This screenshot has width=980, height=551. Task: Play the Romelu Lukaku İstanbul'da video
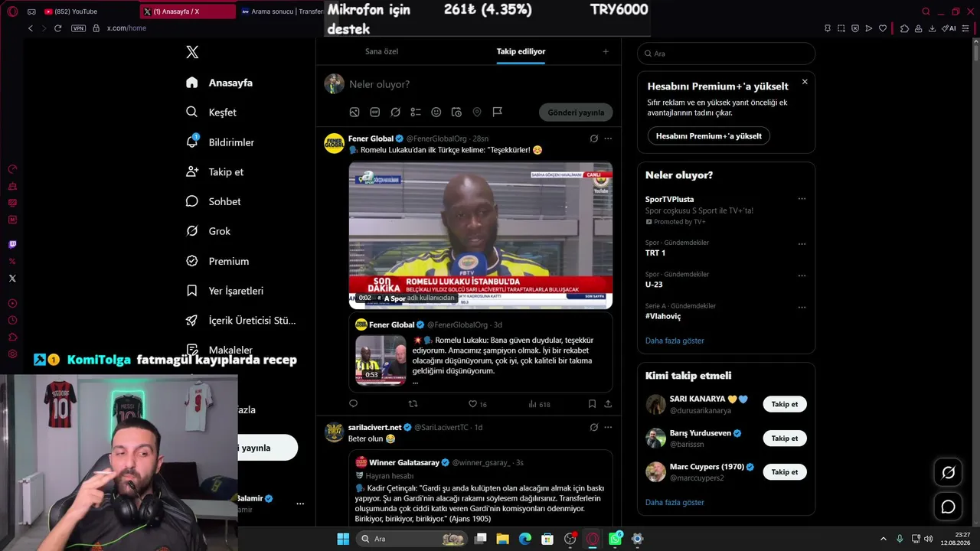pyautogui.click(x=481, y=235)
